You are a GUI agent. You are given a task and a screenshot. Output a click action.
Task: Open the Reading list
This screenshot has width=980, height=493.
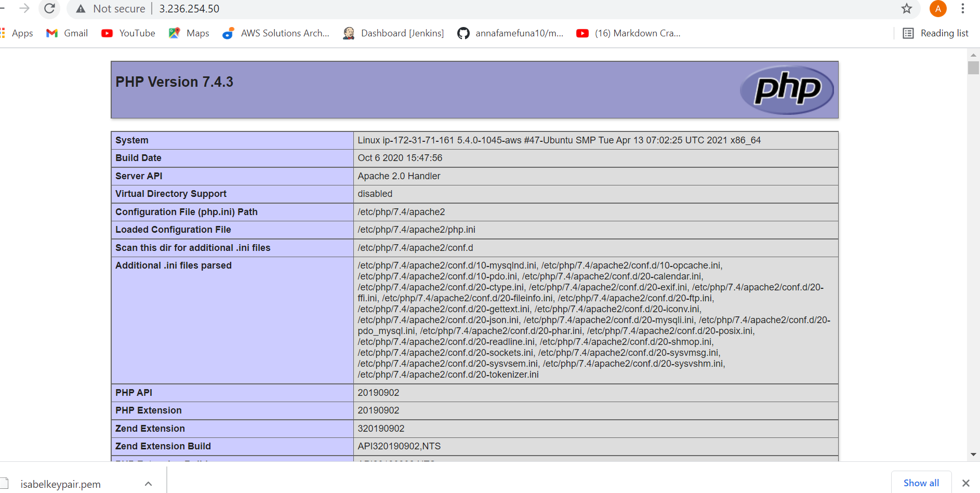(x=936, y=33)
